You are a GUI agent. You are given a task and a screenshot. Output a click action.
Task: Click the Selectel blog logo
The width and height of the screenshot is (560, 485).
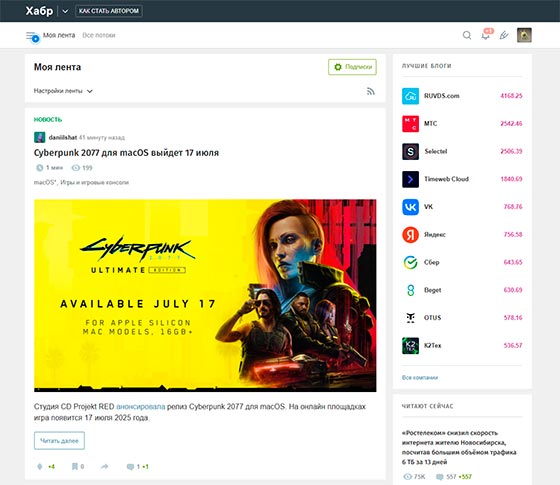[410, 151]
